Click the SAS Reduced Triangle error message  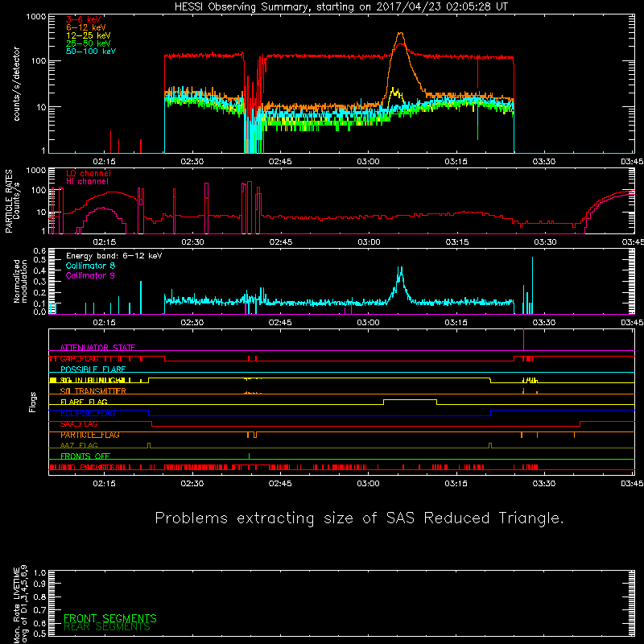point(359,518)
